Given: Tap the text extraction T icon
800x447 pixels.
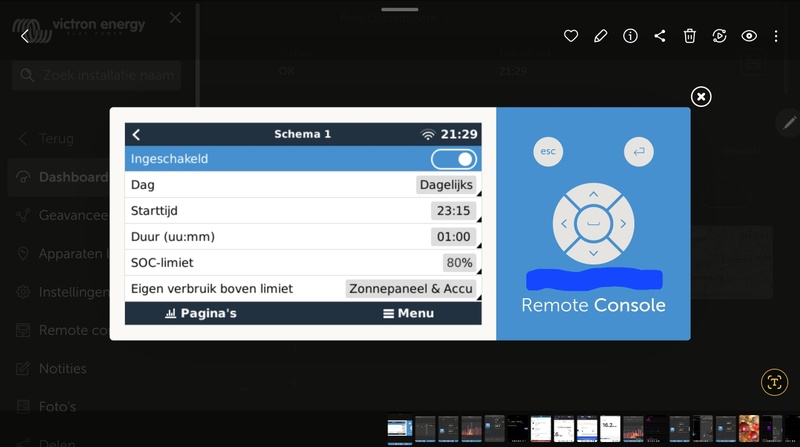Looking at the screenshot, I should pos(774,382).
